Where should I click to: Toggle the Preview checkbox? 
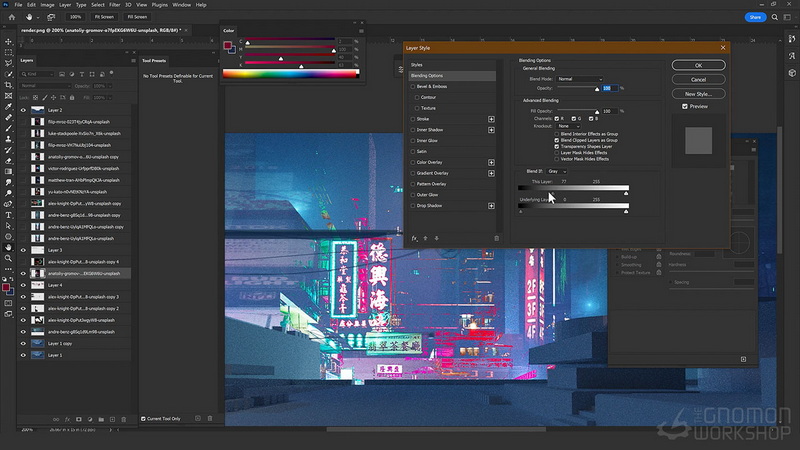tap(685, 107)
